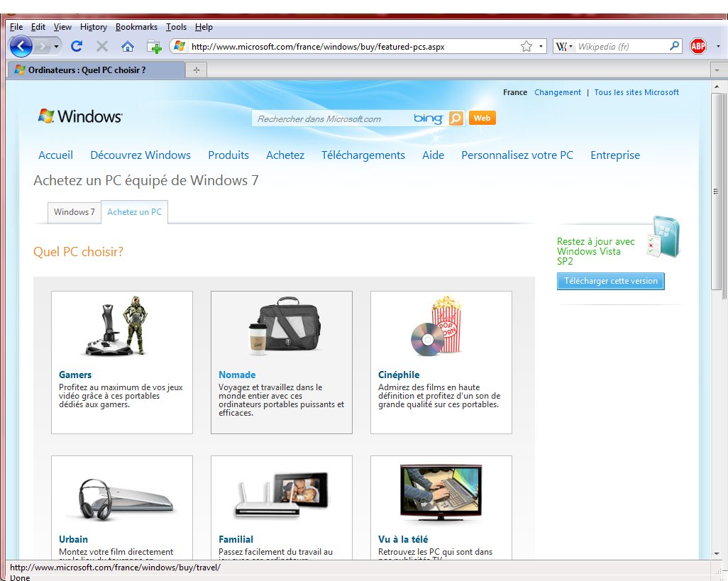This screenshot has height=581, width=728.
Task: Open the Home page icon
Action: point(128,46)
